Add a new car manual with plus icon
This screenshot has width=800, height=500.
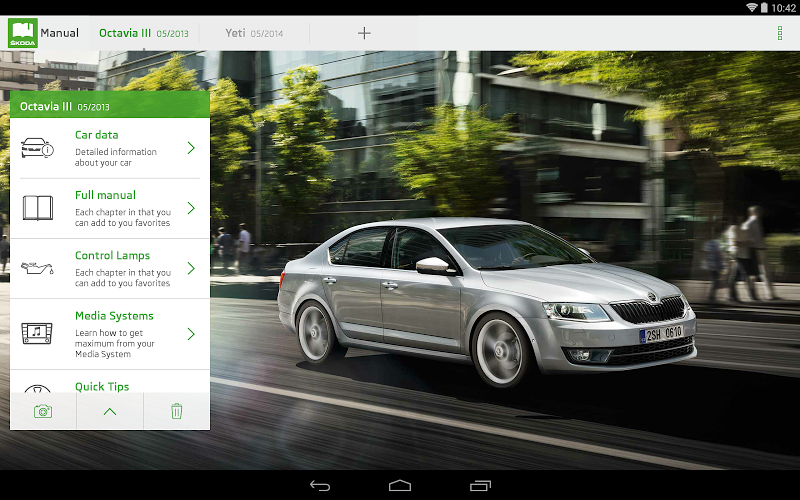pyautogui.click(x=364, y=33)
